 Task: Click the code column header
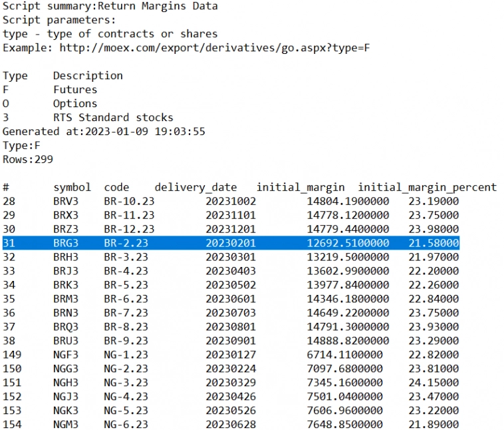point(116,187)
